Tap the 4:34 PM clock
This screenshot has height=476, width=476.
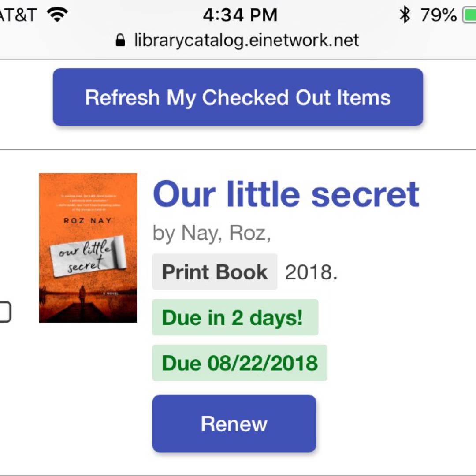pos(240,15)
